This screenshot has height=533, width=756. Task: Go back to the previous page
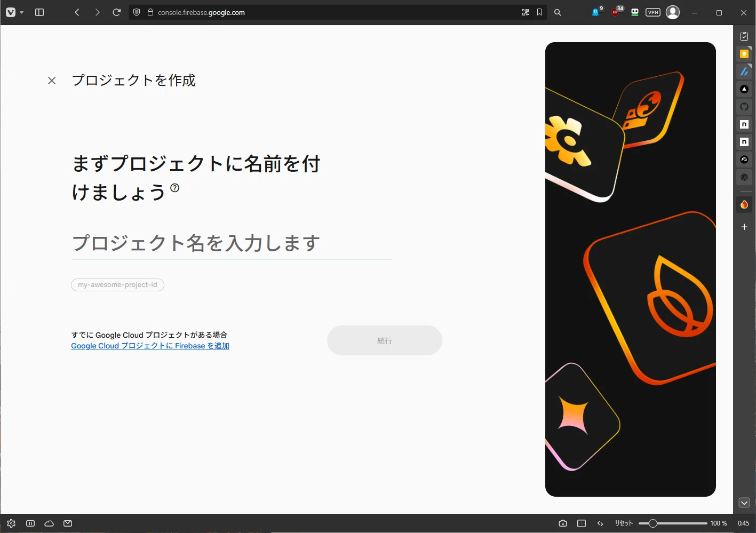77,12
